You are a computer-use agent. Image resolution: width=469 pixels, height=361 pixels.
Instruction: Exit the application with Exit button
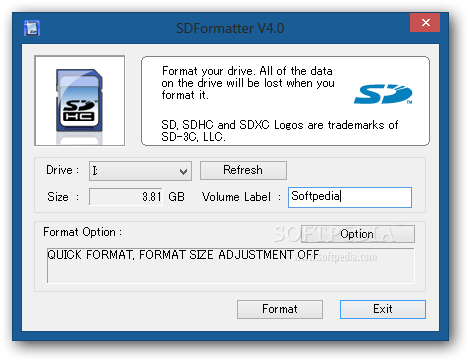(383, 309)
